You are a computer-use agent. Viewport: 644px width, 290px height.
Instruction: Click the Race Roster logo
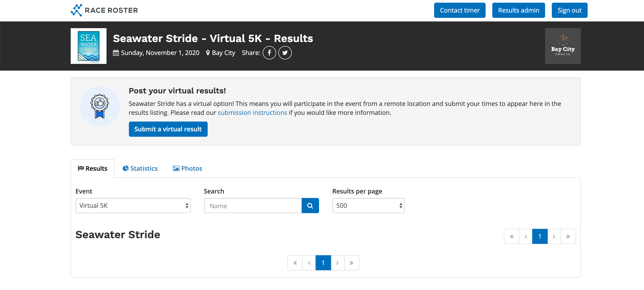click(x=104, y=10)
